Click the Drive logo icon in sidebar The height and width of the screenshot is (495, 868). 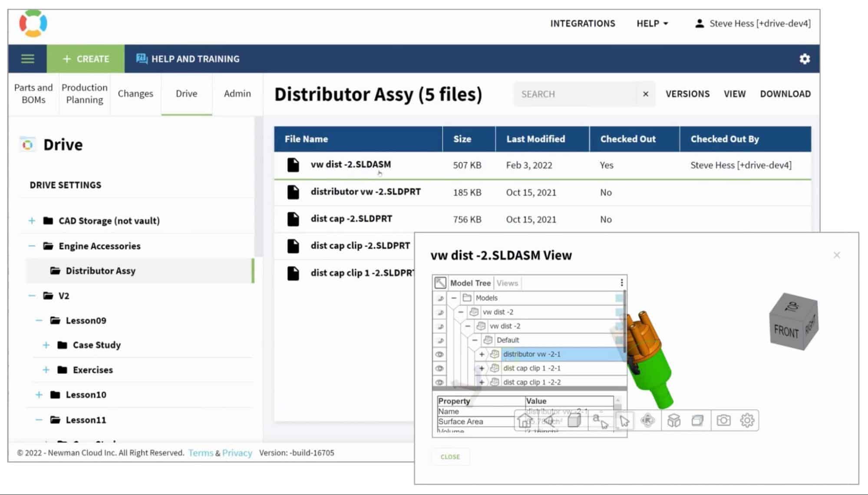pos(27,145)
